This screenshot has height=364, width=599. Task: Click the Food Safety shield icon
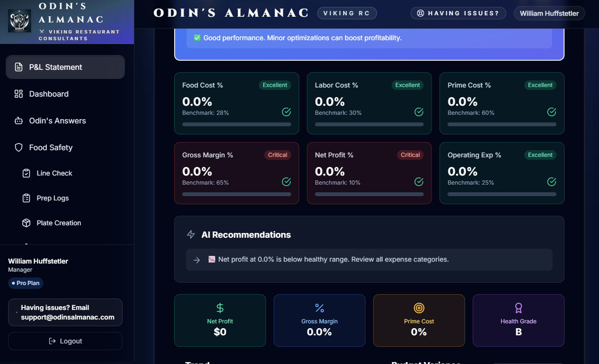click(x=18, y=147)
